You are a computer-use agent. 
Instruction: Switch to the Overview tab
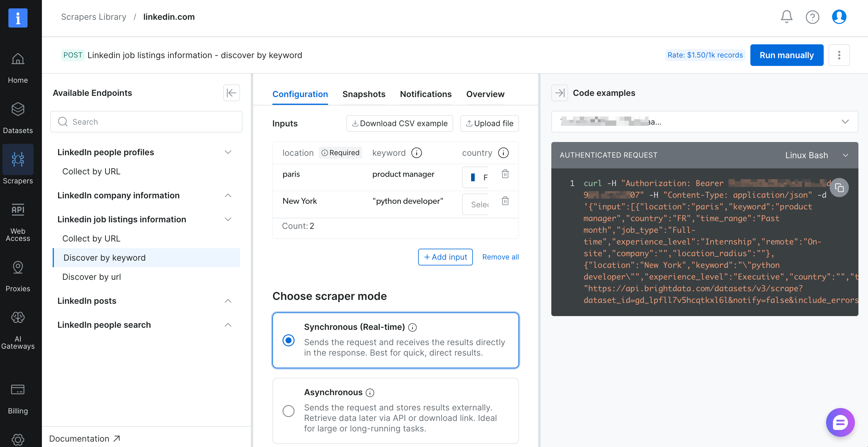[x=485, y=94]
